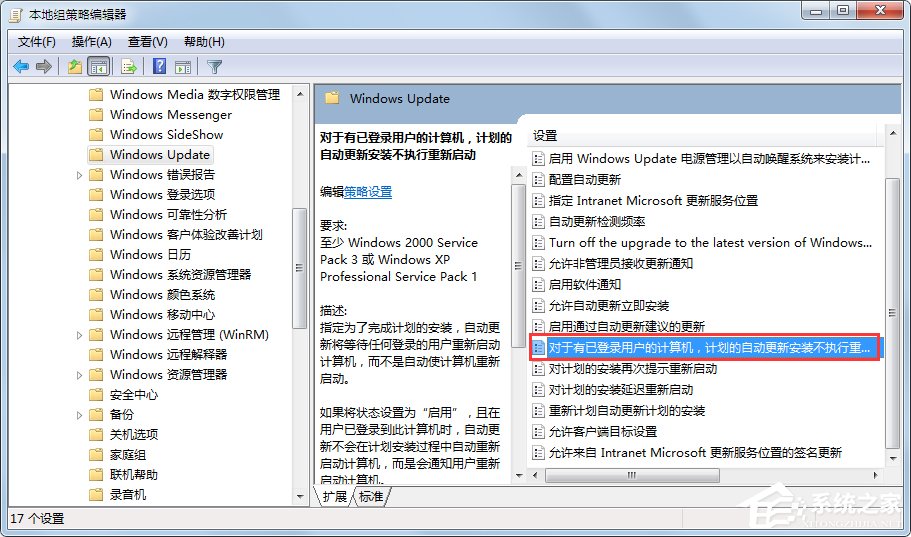Click the Back arrow toolbar icon
The height and width of the screenshot is (537, 911).
21,67
